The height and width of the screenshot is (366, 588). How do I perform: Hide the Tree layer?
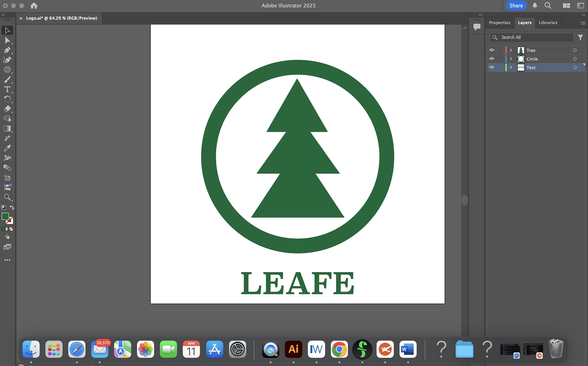492,50
